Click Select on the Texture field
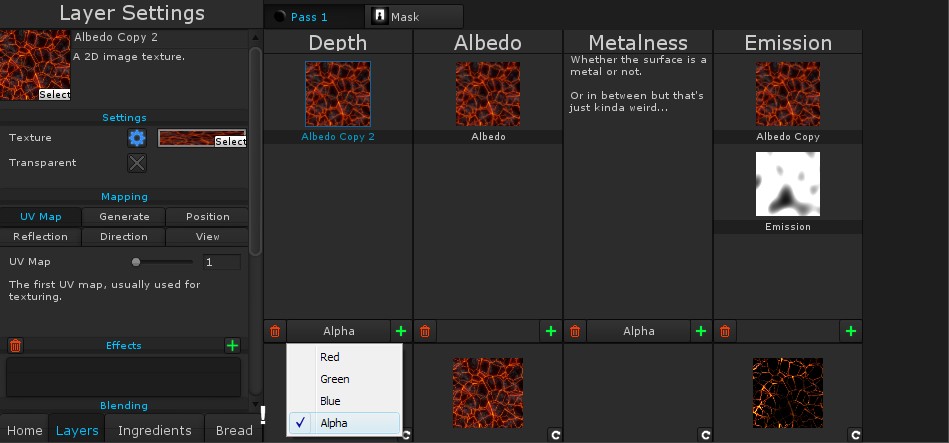Viewport: 949px width, 443px height. 230,142
